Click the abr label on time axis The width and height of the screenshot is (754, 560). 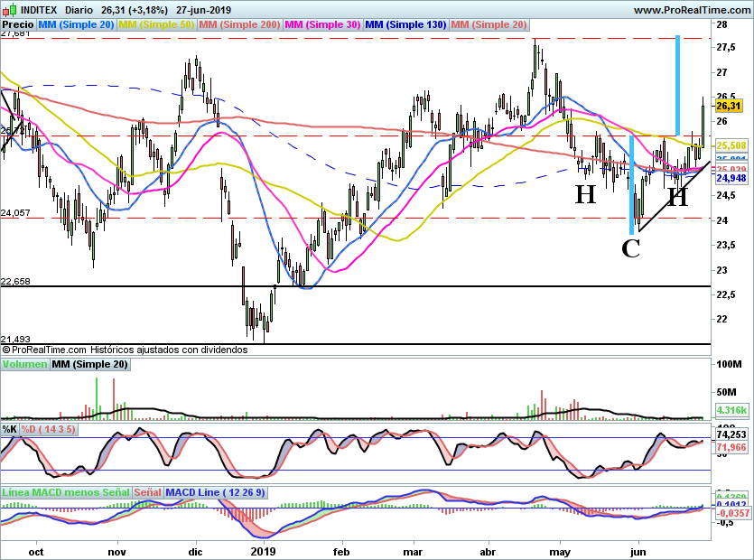click(x=489, y=552)
